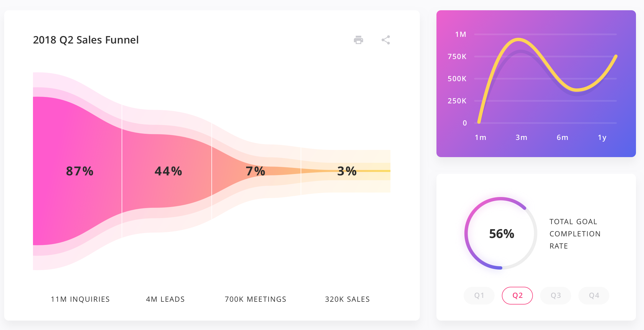The height and width of the screenshot is (330, 644).
Task: Click the 320K SALES label
Action: tap(347, 299)
